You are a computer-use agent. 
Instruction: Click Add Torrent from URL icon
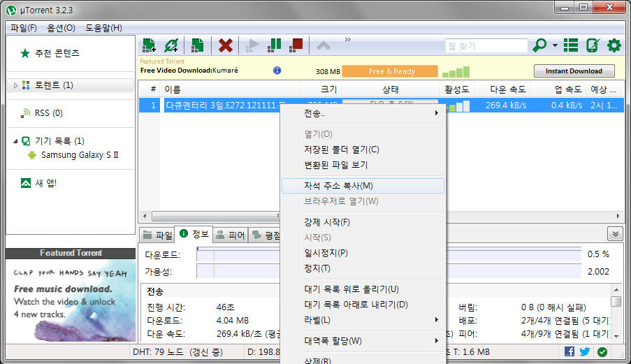pos(171,45)
